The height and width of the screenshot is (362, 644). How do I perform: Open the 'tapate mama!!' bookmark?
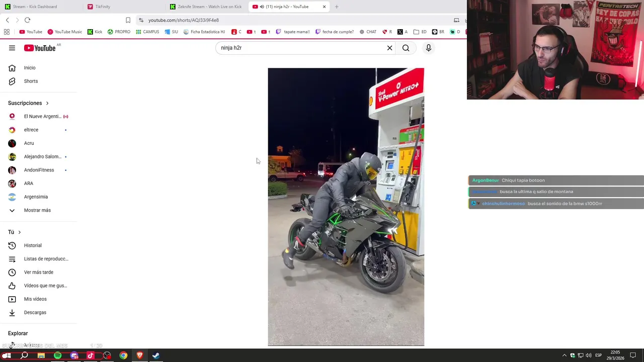[292, 32]
